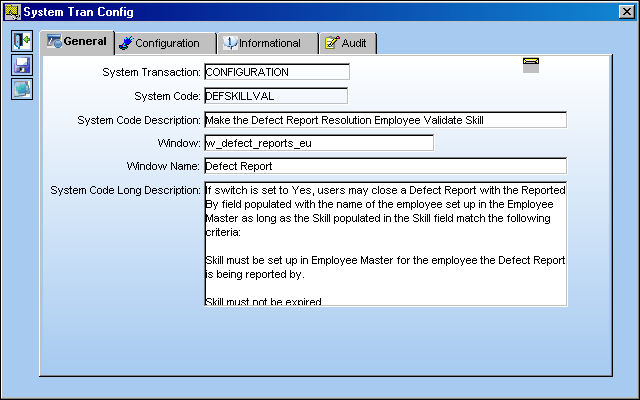Click the System Transaction field showing CONFIGURATION
The height and width of the screenshot is (400, 640).
(x=277, y=72)
